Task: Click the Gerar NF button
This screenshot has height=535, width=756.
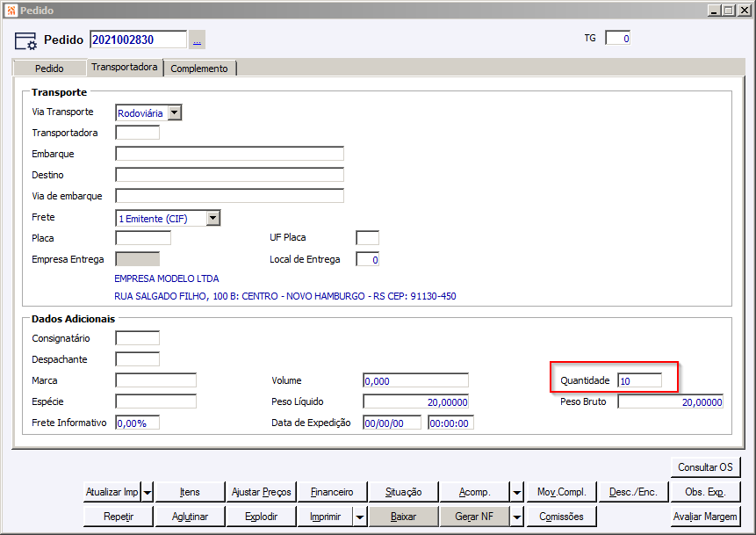Action: tap(474, 517)
